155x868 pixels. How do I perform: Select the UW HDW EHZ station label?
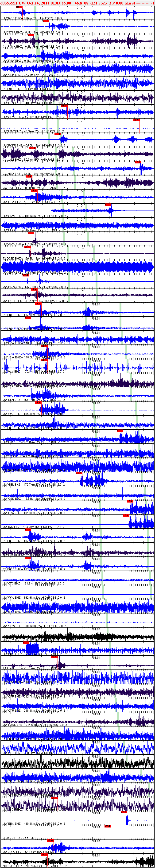tap(34, 287)
